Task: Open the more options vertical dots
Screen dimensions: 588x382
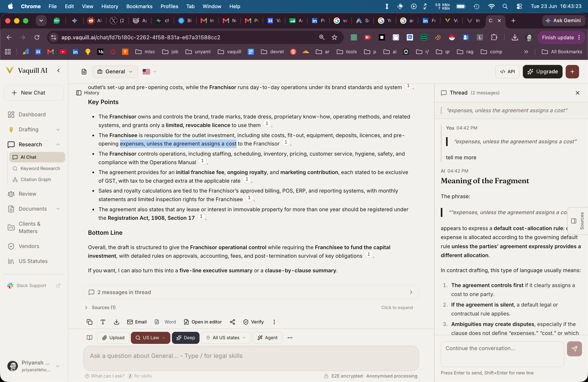Action: click(x=274, y=322)
